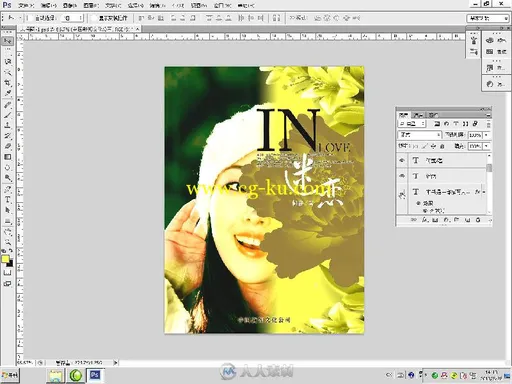
Task: Align left edges icon in options bar
Action: 173,18
